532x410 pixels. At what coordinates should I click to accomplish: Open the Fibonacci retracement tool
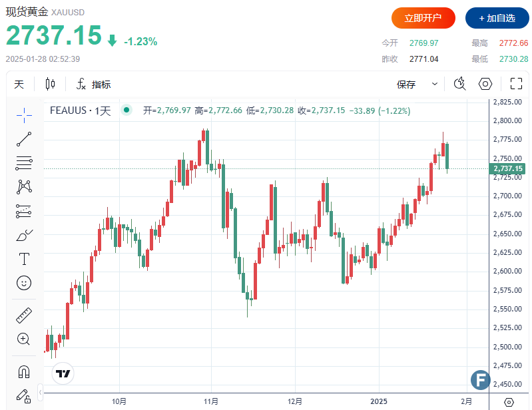click(24, 163)
